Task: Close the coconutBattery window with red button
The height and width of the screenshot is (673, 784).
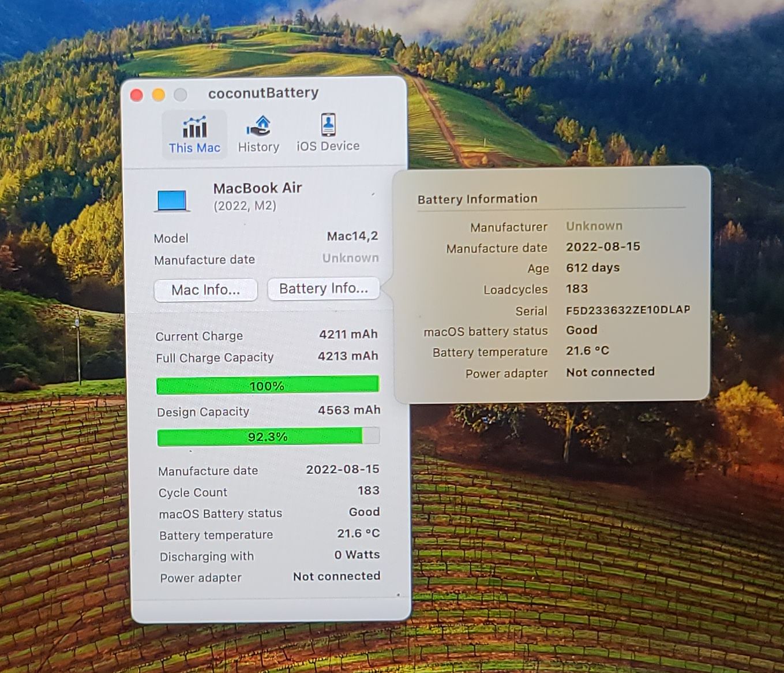Action: coord(137,95)
